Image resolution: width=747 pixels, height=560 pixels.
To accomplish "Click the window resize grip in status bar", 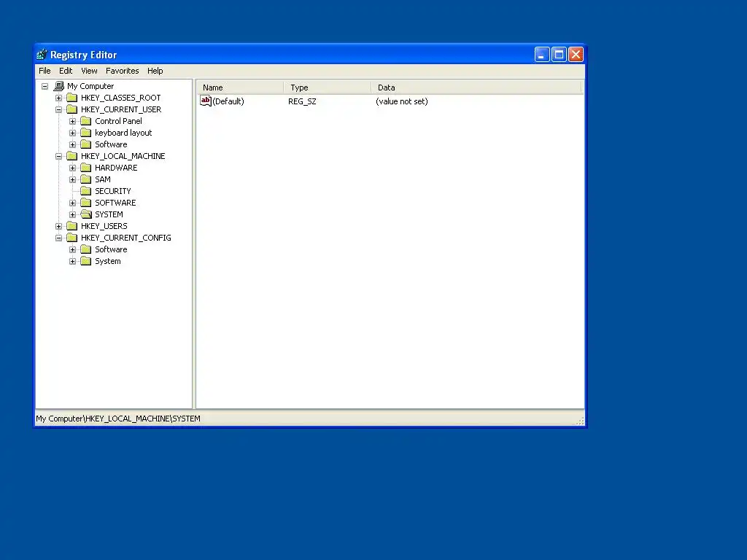I will [x=580, y=421].
